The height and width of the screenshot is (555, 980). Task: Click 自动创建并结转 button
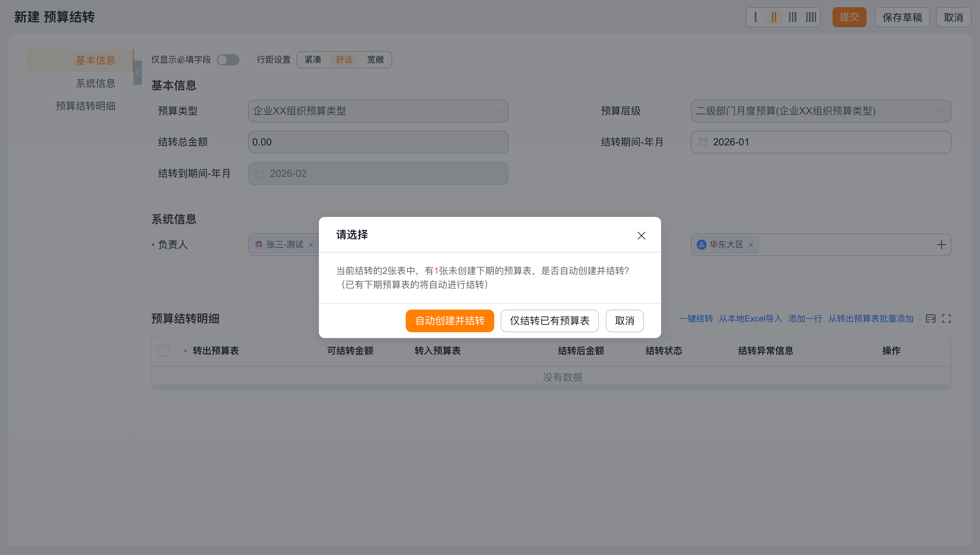click(x=450, y=321)
